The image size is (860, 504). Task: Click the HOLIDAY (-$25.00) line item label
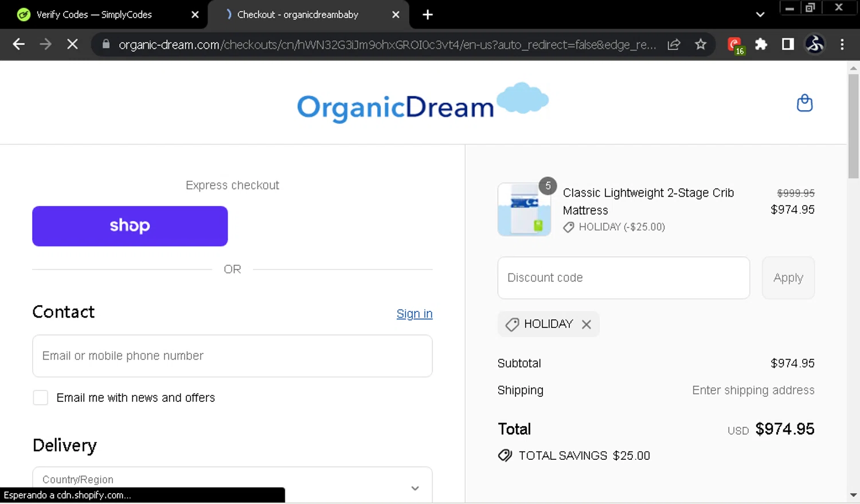coord(621,227)
